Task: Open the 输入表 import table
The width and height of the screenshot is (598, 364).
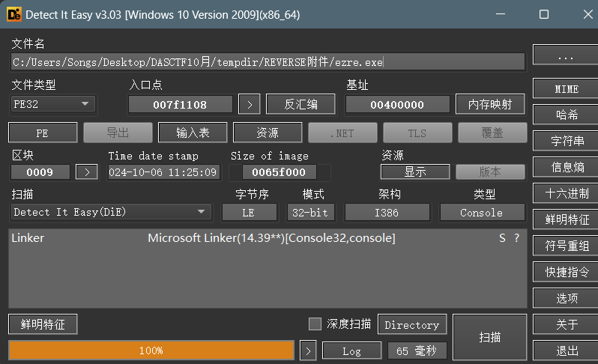Action: [192, 133]
